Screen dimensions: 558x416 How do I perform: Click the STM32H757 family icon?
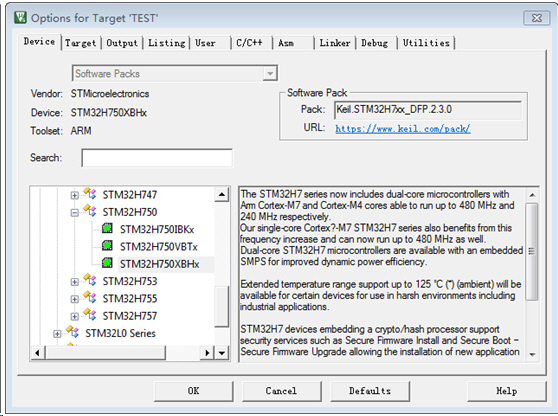tap(90, 315)
